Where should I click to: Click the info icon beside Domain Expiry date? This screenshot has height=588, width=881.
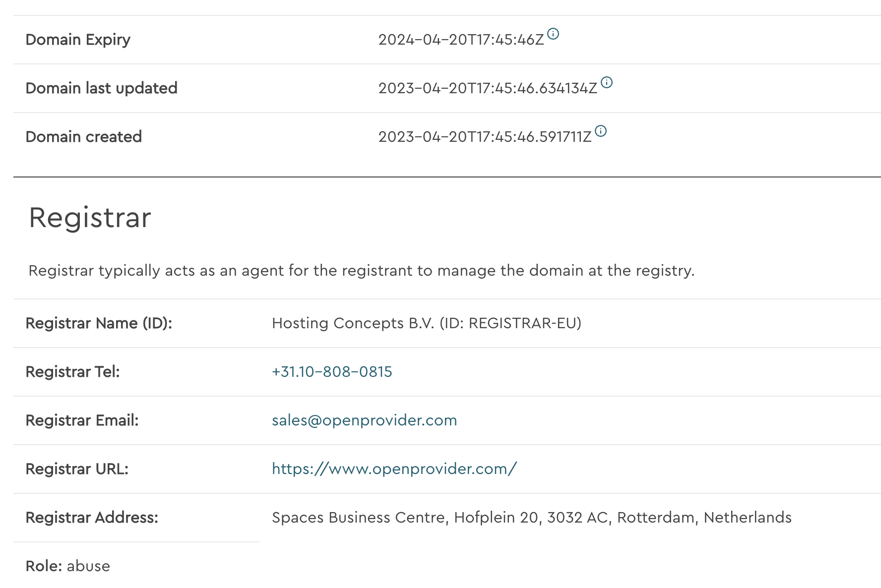553,34
